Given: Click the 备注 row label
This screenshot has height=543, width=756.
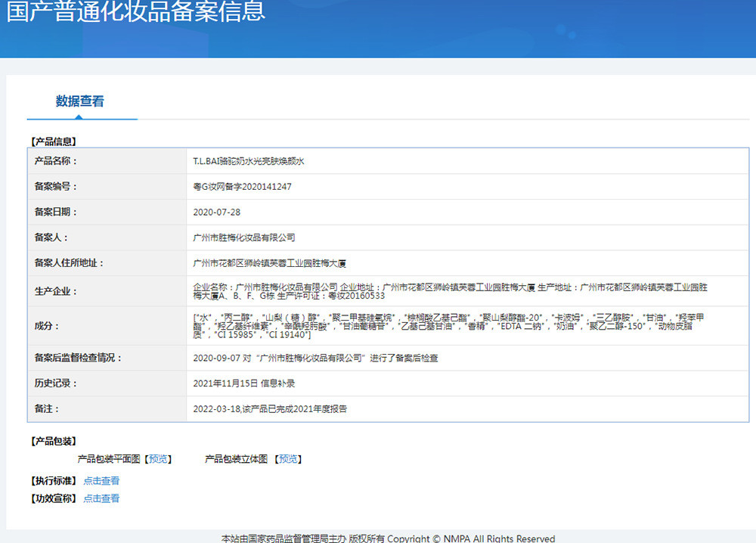Looking at the screenshot, I should tap(47, 409).
